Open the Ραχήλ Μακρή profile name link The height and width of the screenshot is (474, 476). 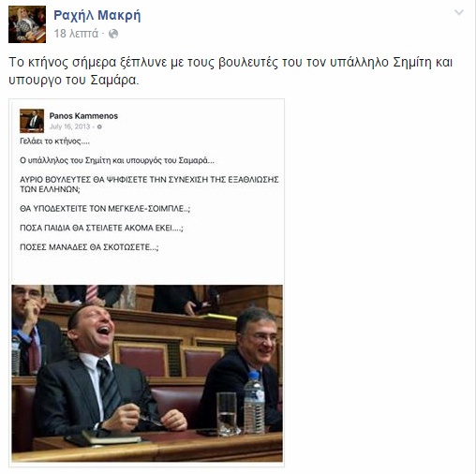point(97,15)
